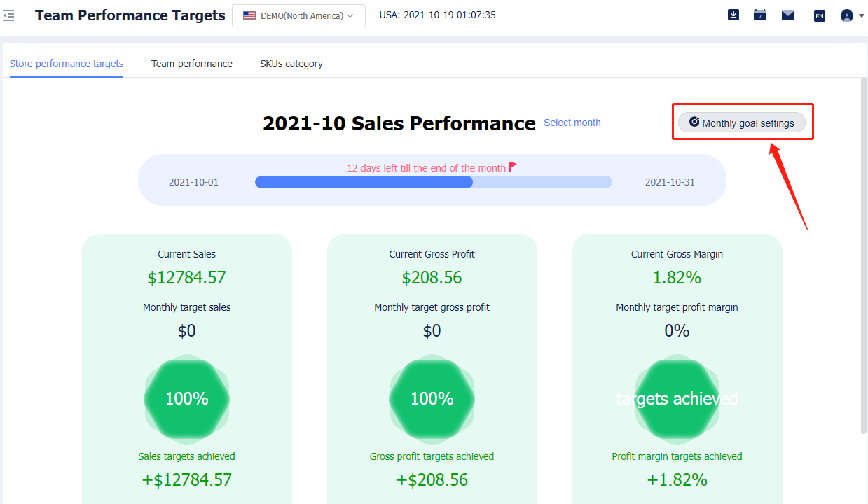Click the Current Gross Margin value 1.82%

click(677, 278)
